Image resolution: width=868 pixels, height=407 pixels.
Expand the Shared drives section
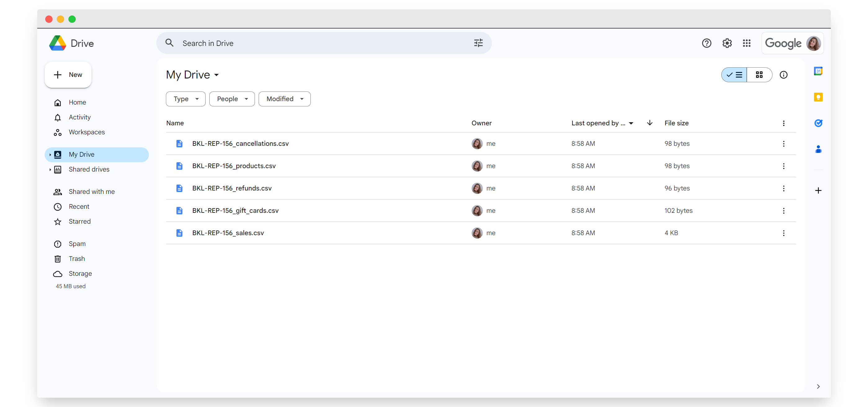[x=50, y=170]
